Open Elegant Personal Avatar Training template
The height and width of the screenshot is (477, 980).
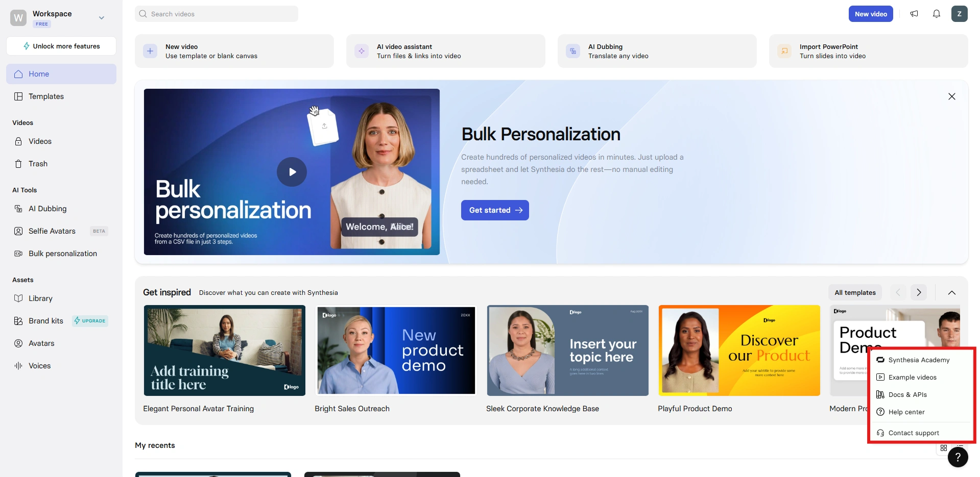click(225, 350)
